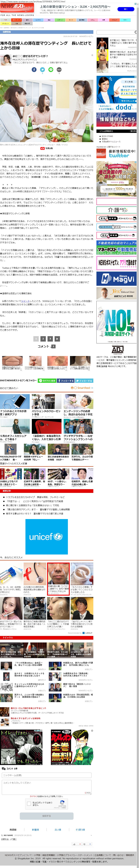Open the search magnifier icon

click(136, 32)
